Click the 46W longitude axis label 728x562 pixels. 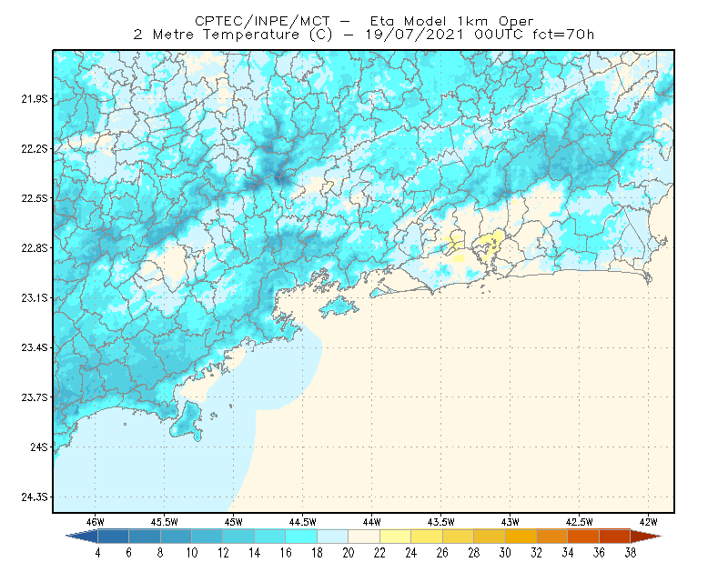tap(95, 522)
